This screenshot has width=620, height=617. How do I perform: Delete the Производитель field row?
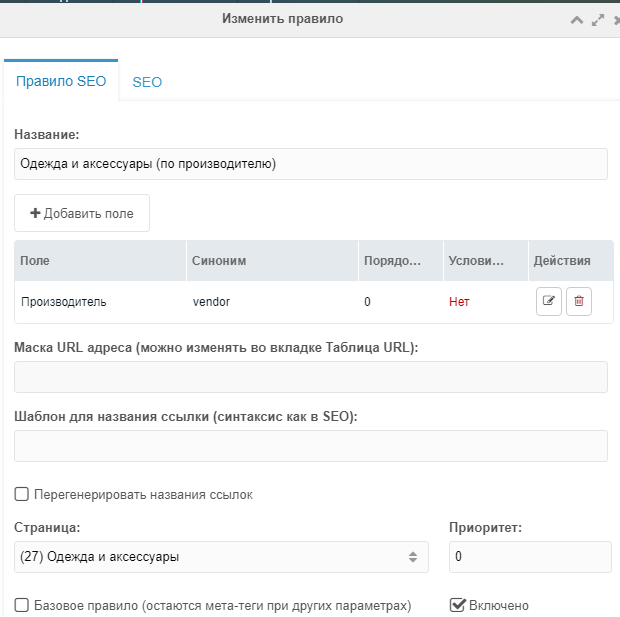click(x=579, y=301)
